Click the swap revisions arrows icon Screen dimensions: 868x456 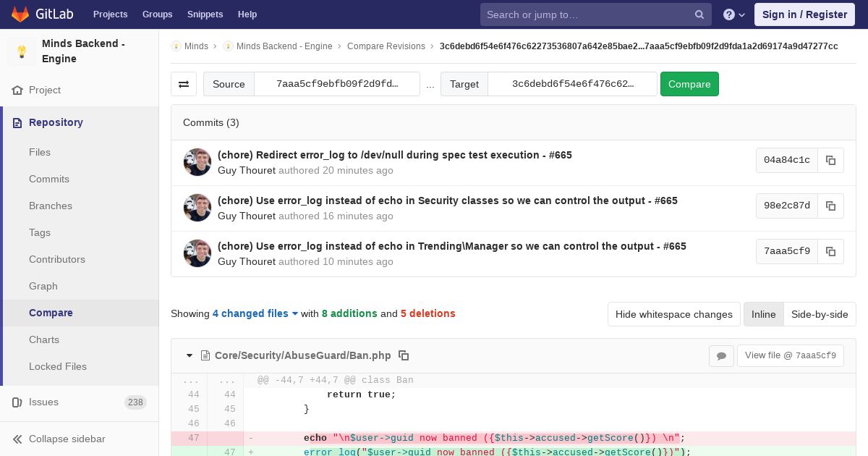point(184,84)
